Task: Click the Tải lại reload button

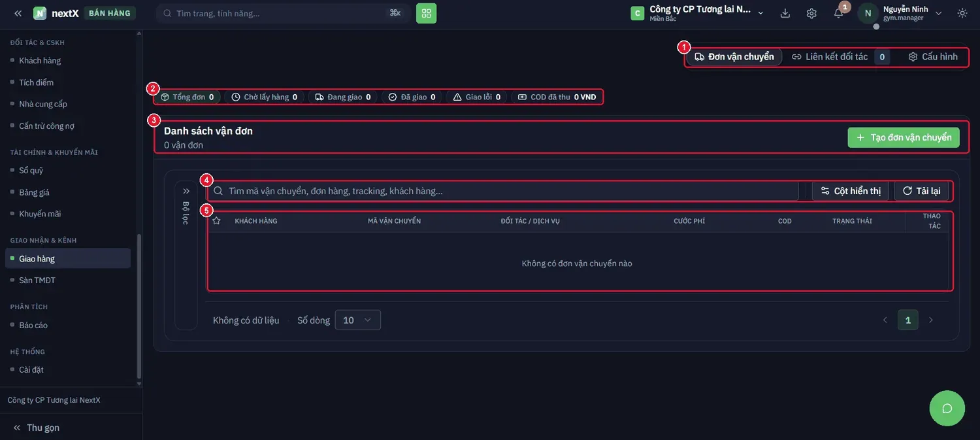Action: [x=921, y=191]
